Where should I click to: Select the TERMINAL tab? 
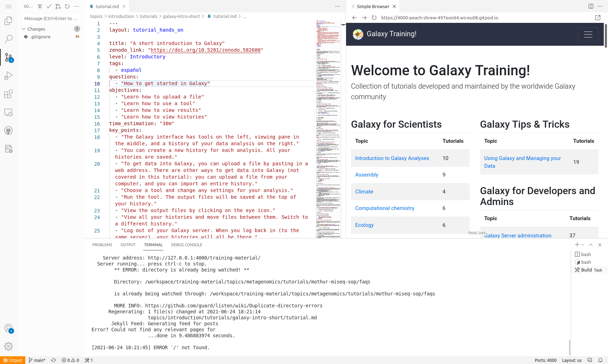pyautogui.click(x=153, y=245)
